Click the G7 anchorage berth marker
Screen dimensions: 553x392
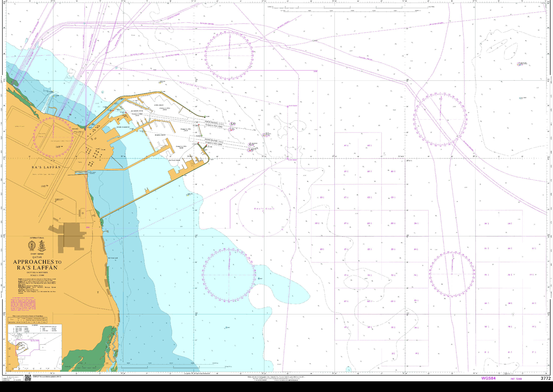[x=534, y=303]
